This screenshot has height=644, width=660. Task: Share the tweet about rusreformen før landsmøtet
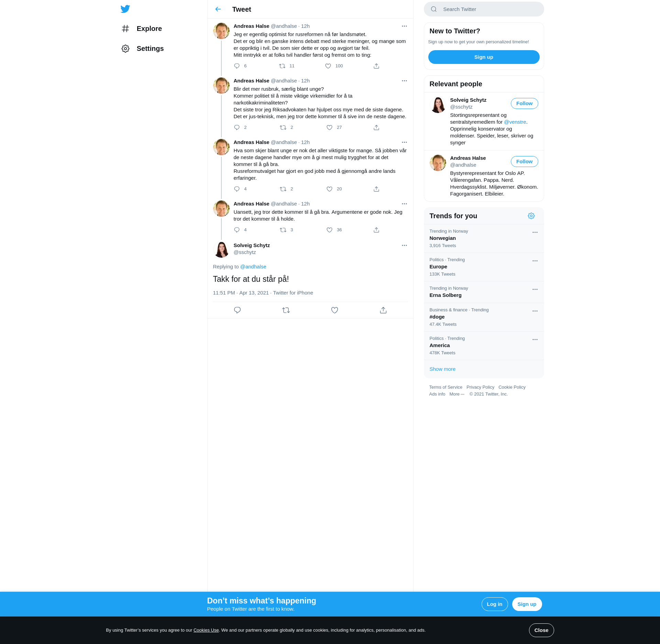(x=376, y=66)
